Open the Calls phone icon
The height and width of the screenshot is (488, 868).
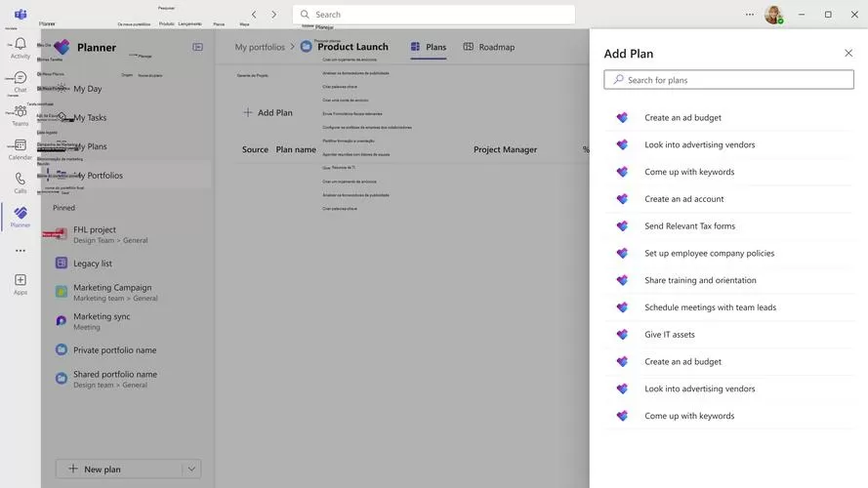21,179
